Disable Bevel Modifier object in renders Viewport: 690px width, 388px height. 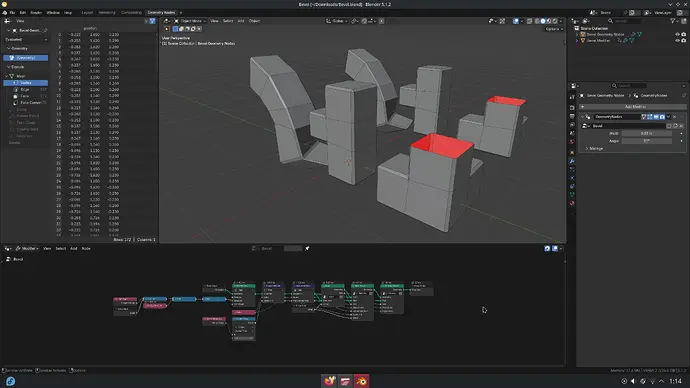[x=683, y=40]
